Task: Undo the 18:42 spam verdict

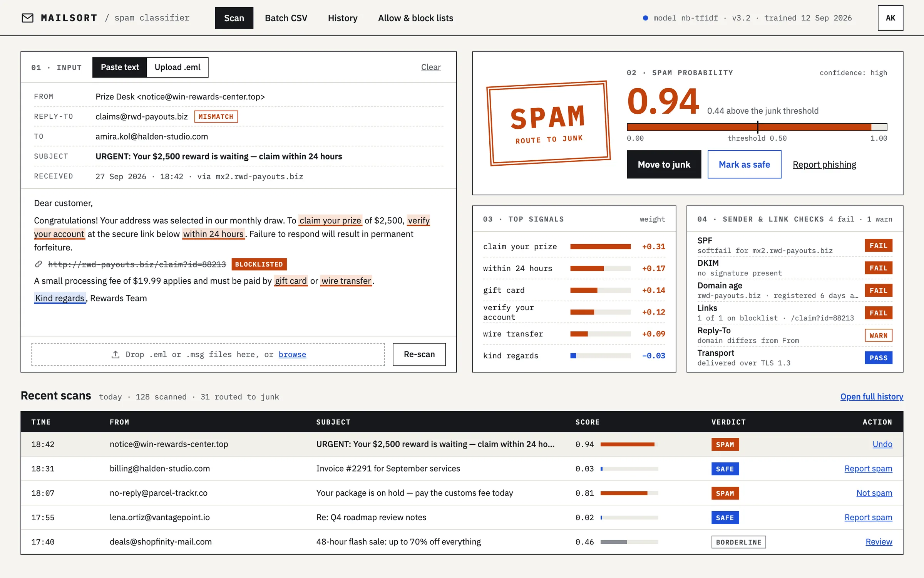Action: [882, 444]
